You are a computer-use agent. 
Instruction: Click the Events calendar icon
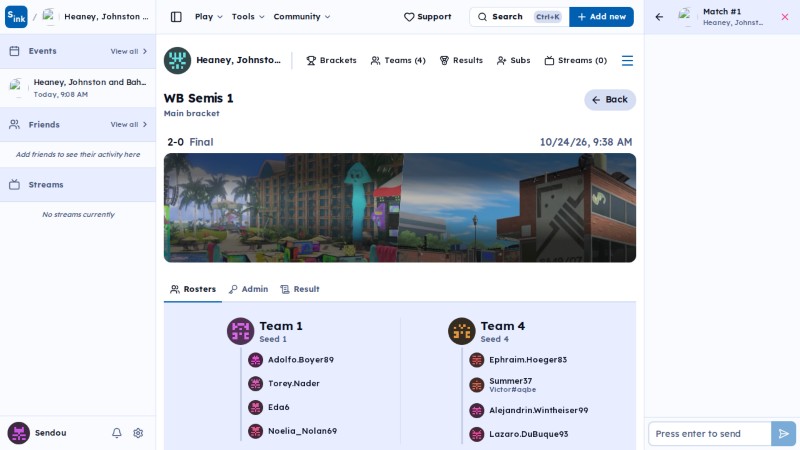tap(14, 51)
